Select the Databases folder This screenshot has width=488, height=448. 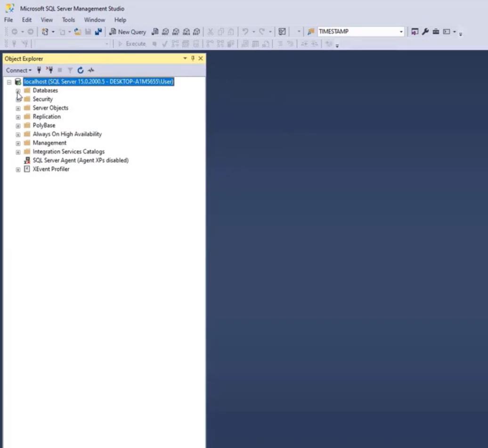pyautogui.click(x=45, y=90)
